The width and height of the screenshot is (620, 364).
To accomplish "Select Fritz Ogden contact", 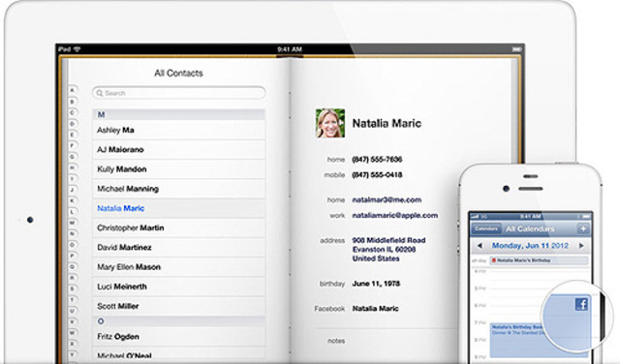I will (x=178, y=337).
